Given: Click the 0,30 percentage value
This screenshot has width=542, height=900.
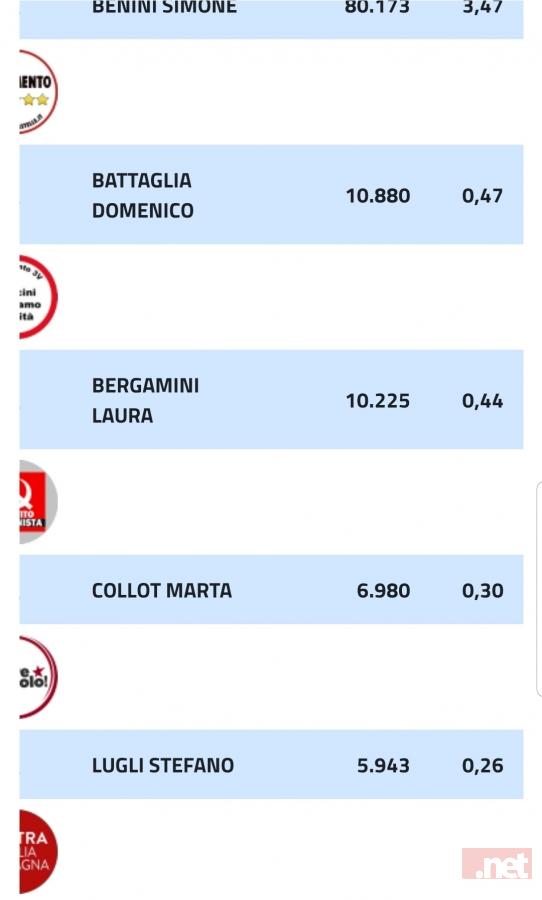Looking at the screenshot, I should [483, 590].
